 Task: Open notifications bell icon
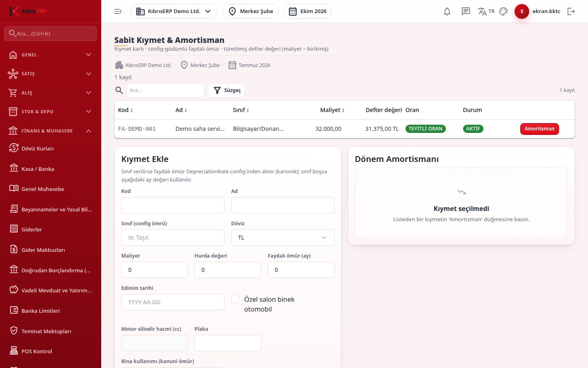tap(447, 11)
